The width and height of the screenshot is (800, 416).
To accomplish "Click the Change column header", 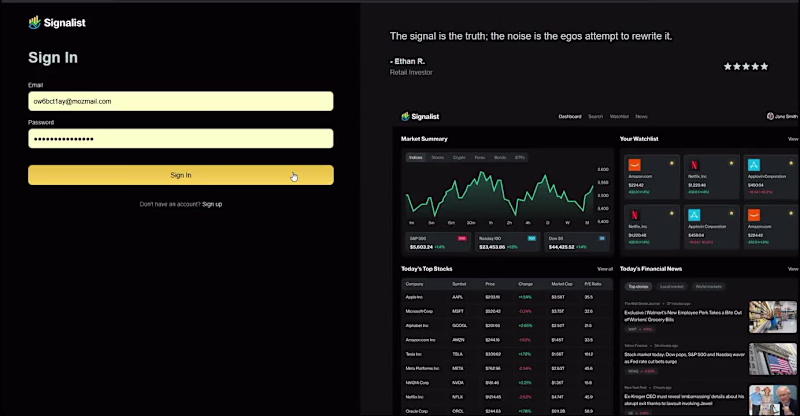I will 526,284.
